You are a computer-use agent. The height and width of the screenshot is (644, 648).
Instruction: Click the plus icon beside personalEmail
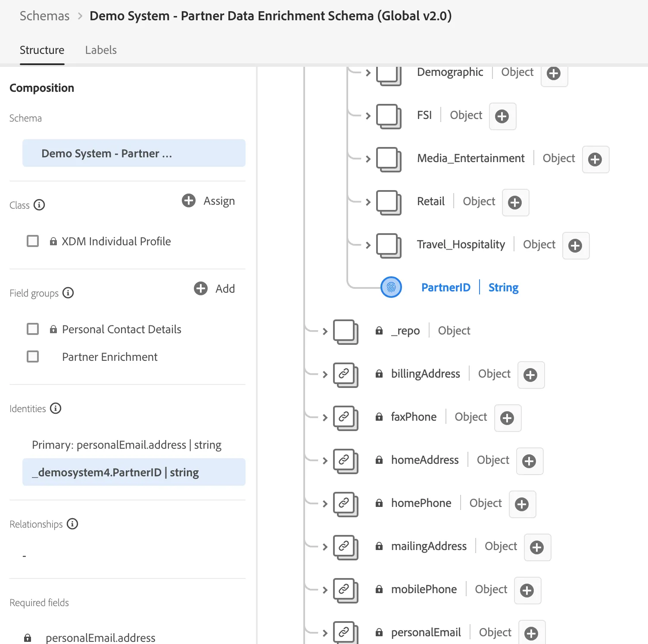532,633
